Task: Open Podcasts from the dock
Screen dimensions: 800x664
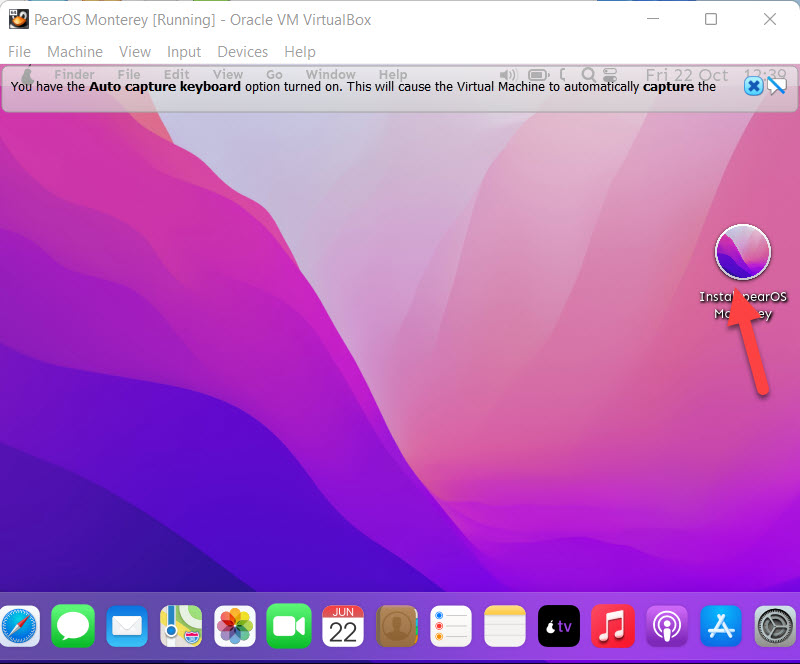Action: point(666,626)
